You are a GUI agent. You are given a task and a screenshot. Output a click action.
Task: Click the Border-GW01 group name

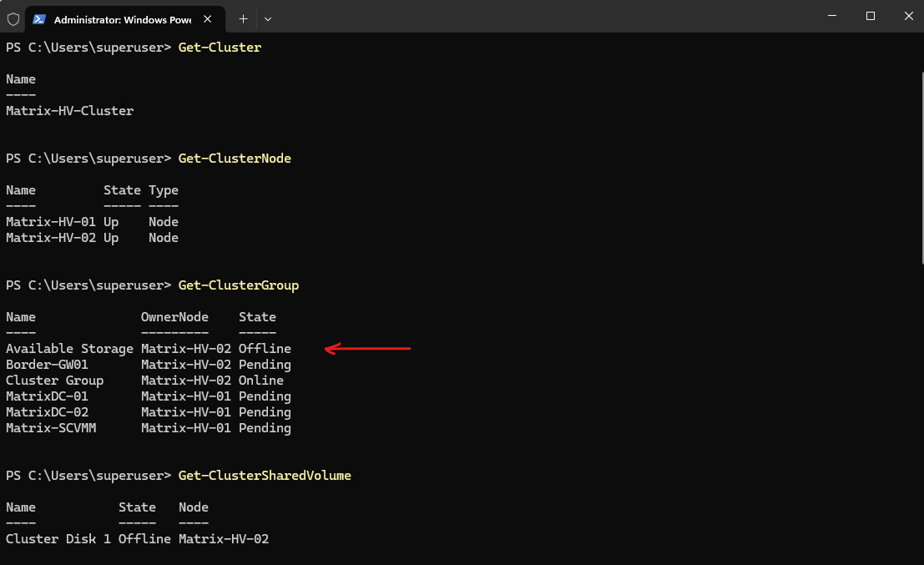pos(47,365)
